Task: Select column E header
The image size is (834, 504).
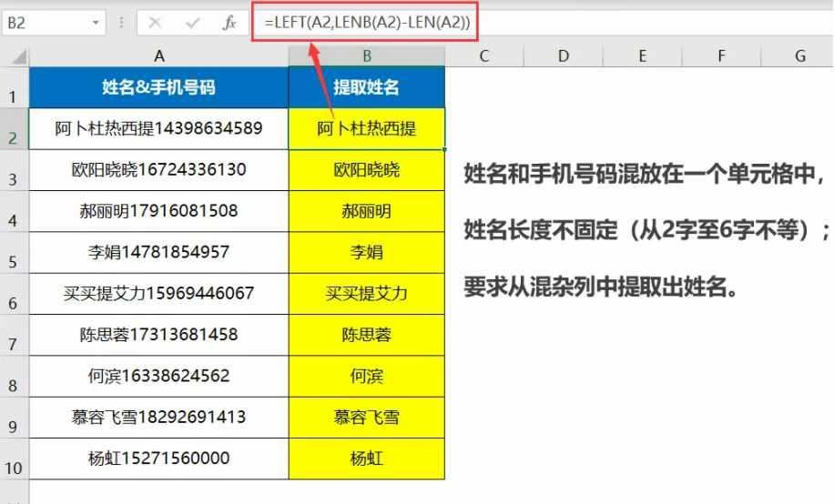Action: pos(643,56)
